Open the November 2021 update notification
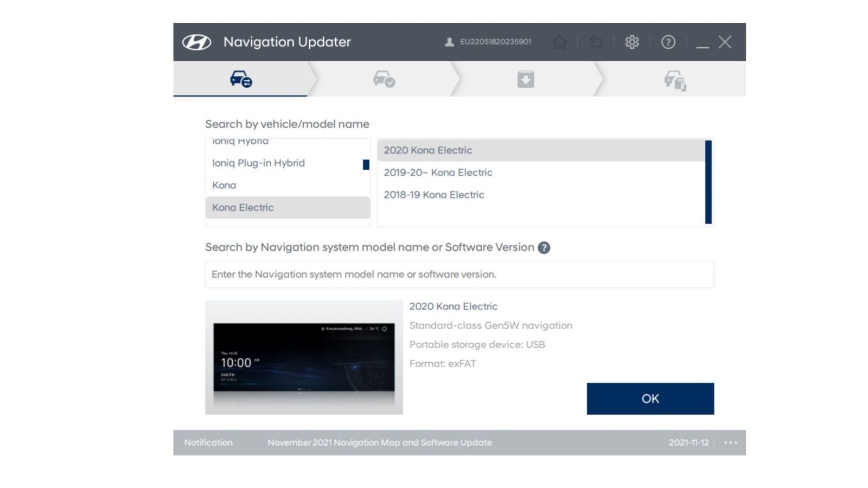 coord(380,442)
